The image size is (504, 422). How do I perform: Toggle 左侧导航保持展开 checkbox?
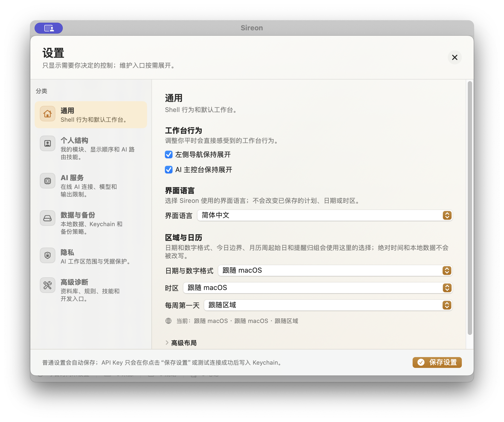(x=169, y=154)
